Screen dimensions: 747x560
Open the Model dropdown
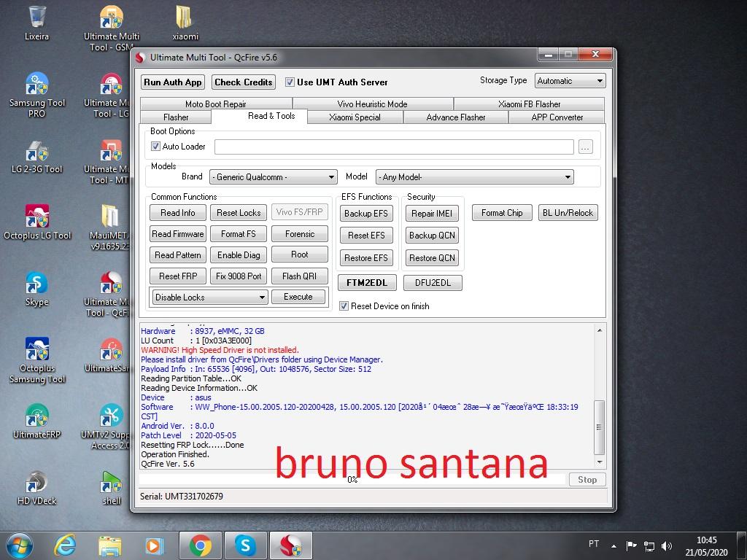click(x=474, y=177)
